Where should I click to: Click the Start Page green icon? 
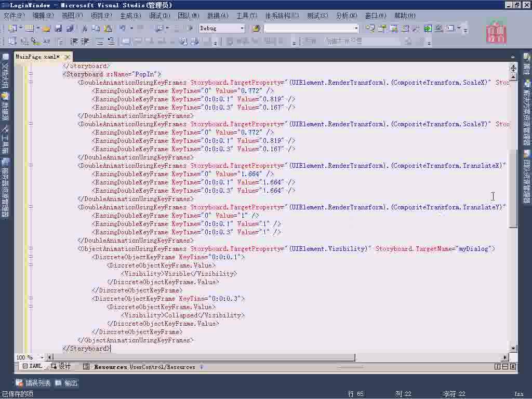pos(428,29)
